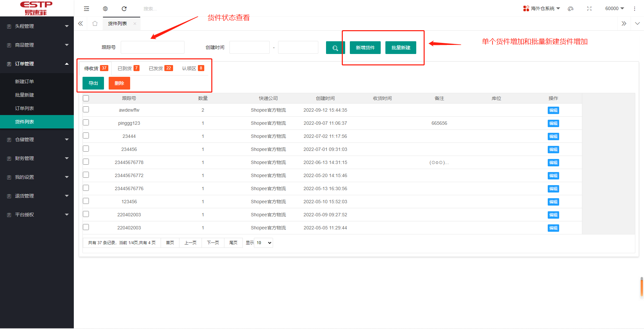Click the 跟踪号 input field
This screenshot has width=644, height=329.
pos(153,47)
